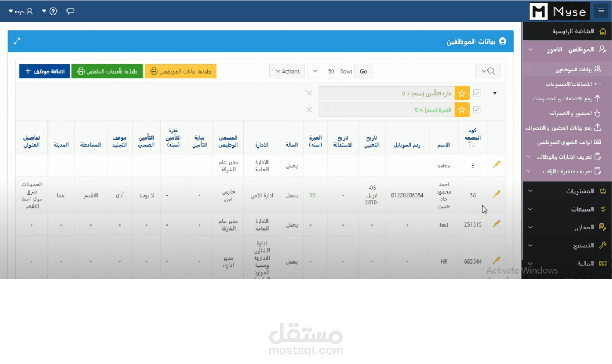Open the Rows 50 dropdown
The width and height of the screenshot is (612, 364).
[x=323, y=71]
